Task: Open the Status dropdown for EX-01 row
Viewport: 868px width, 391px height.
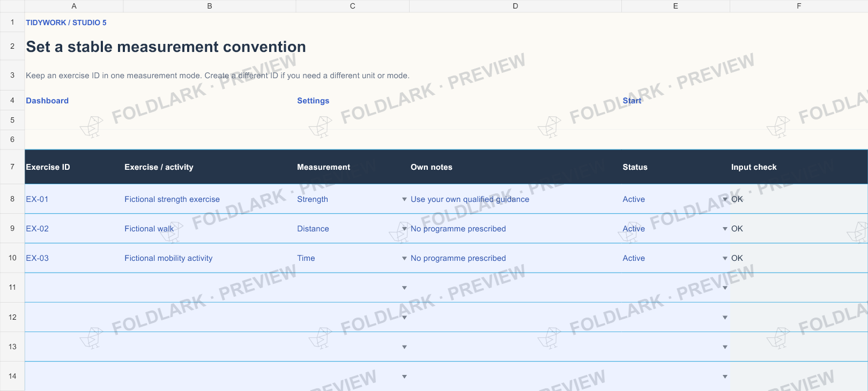Action: tap(725, 199)
